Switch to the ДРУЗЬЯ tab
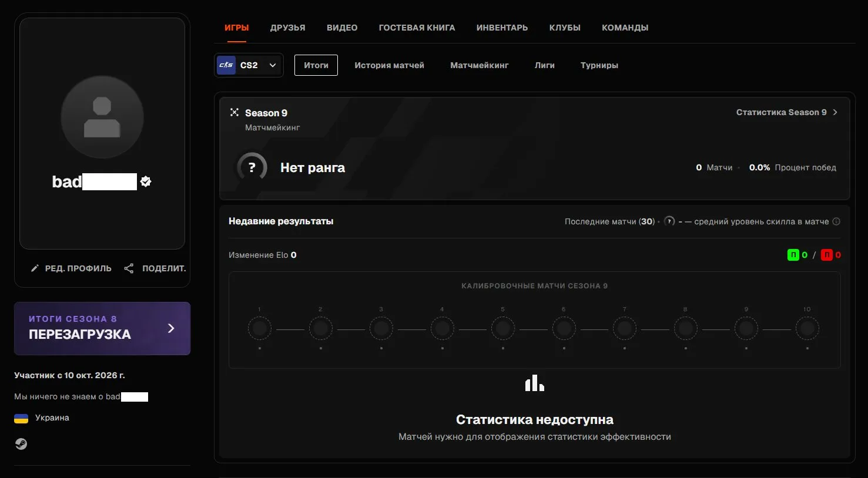The height and width of the screenshot is (478, 868). (x=288, y=28)
